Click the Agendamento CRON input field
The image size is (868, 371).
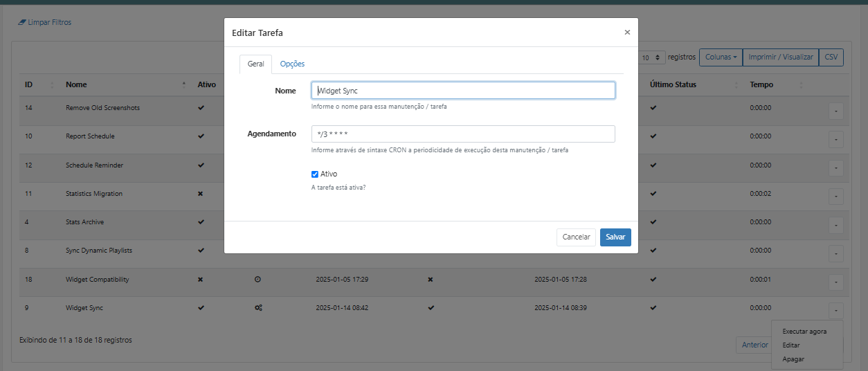pos(463,134)
